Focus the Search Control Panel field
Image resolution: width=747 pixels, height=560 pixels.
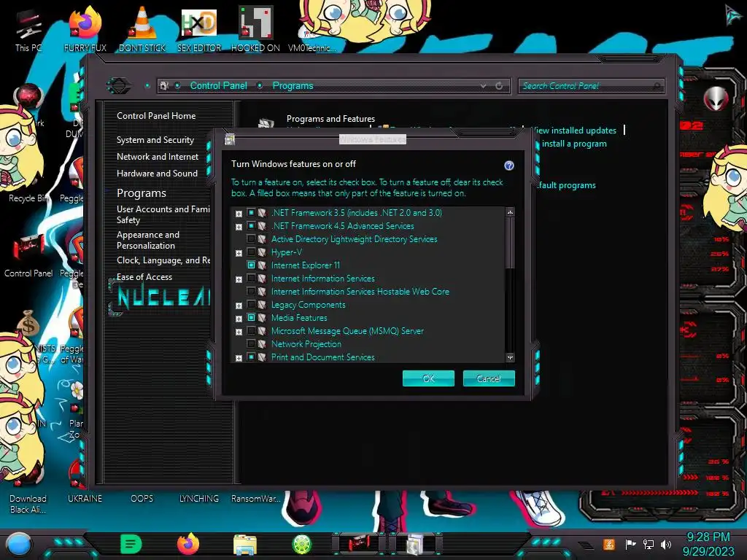pyautogui.click(x=591, y=86)
